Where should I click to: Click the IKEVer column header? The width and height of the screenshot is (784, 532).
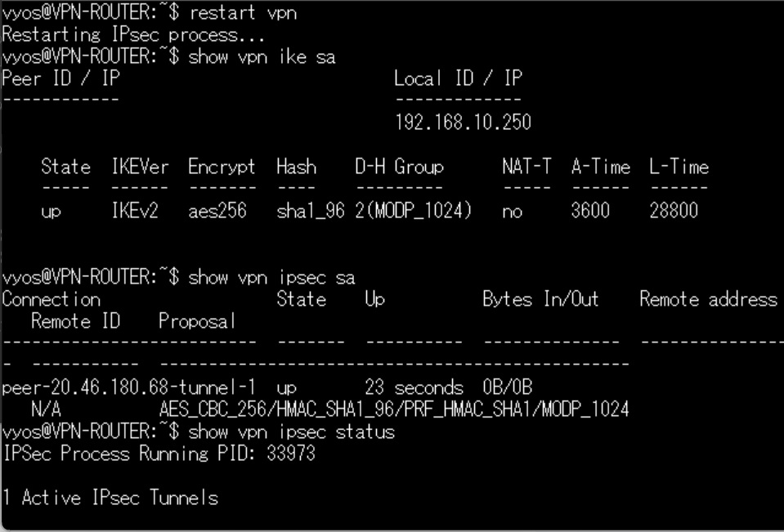coord(140,167)
